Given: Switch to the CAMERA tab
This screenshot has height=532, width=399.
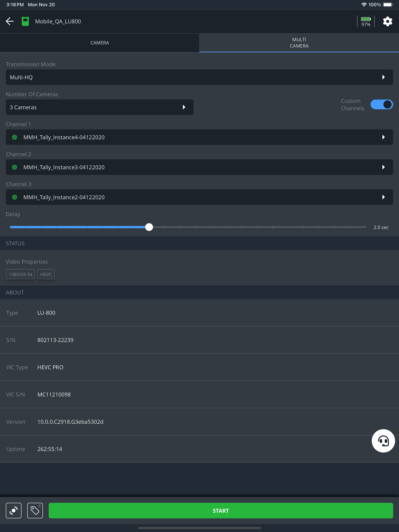Looking at the screenshot, I should (100, 43).
